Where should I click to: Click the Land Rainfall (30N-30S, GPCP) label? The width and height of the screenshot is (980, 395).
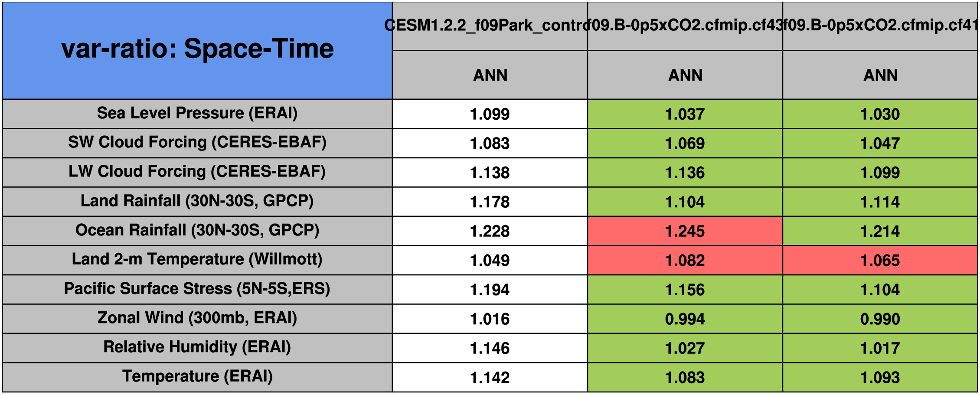tap(197, 201)
